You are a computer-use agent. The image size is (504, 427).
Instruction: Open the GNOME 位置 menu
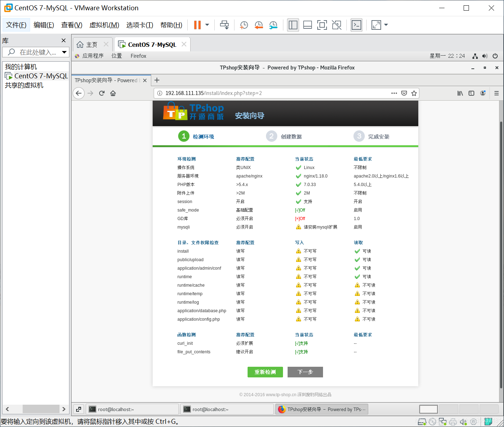pyautogui.click(x=117, y=56)
